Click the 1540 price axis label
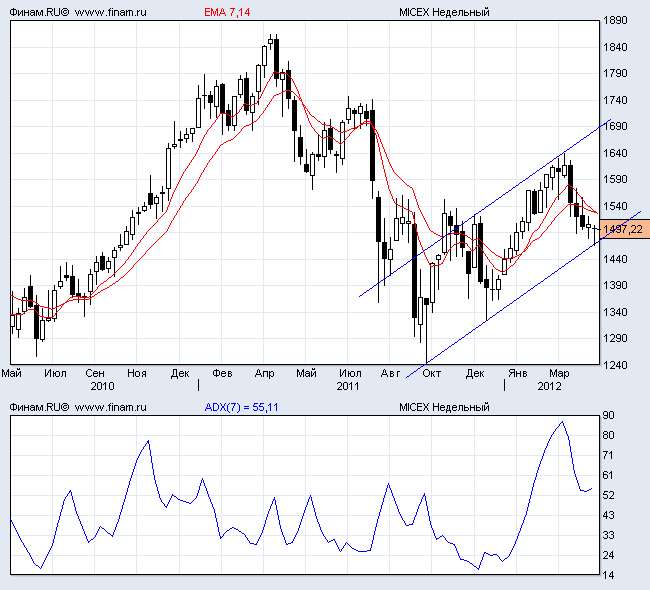The width and height of the screenshot is (650, 590). pyautogui.click(x=615, y=206)
